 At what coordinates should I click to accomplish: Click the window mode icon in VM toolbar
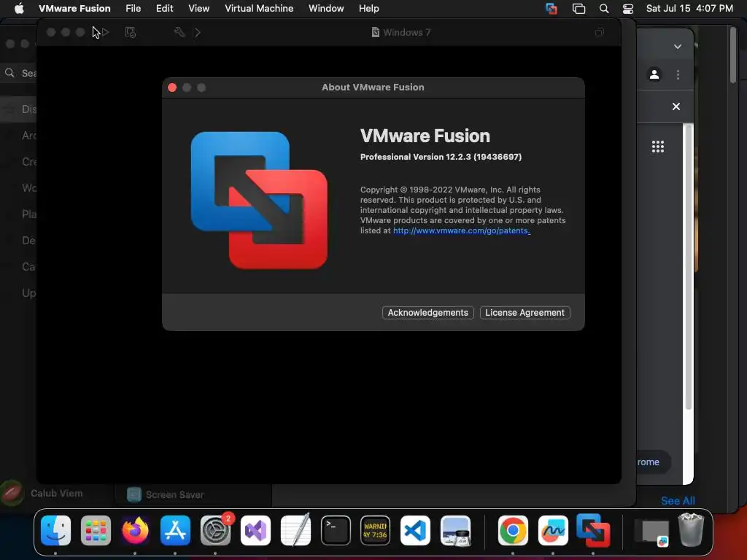600,32
